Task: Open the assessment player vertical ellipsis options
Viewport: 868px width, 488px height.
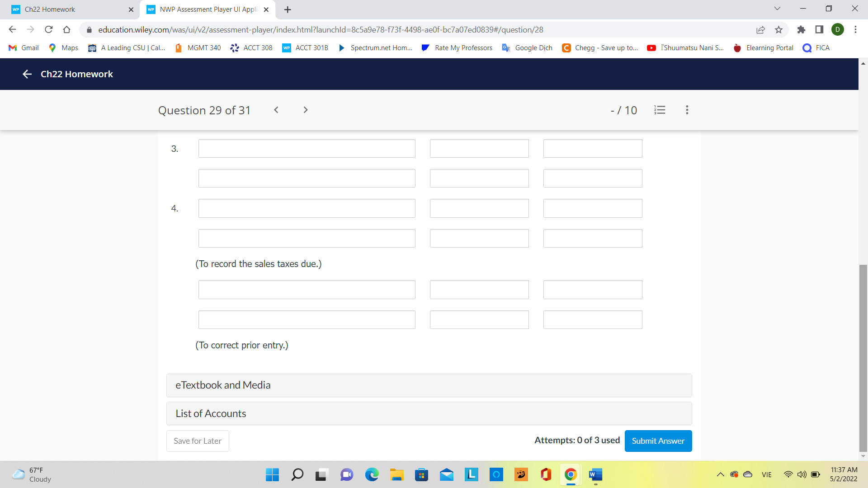Action: pyautogui.click(x=687, y=110)
